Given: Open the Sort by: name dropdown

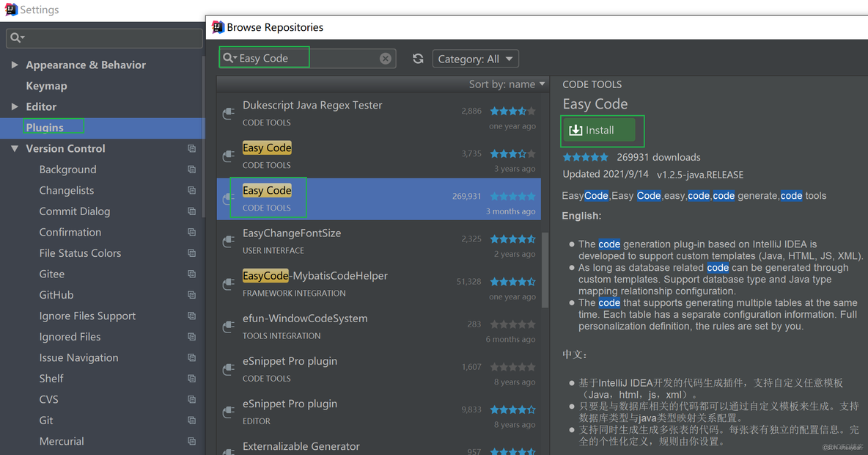Looking at the screenshot, I should 507,84.
